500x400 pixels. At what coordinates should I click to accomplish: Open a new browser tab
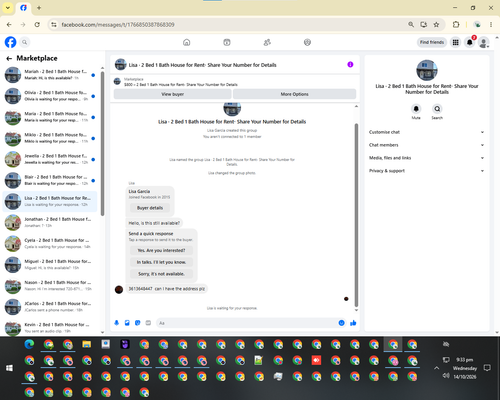(39, 8)
